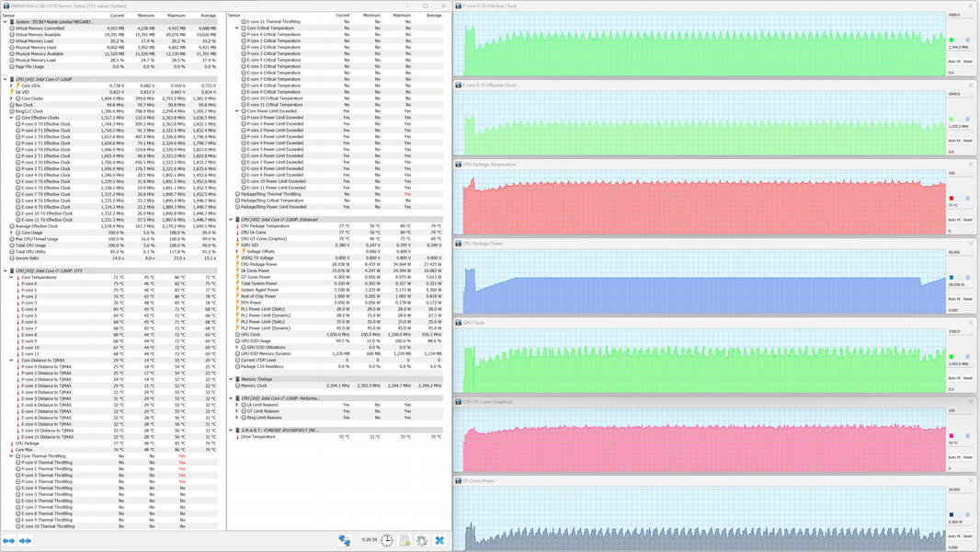This screenshot has height=552, width=980.
Task: Collapse the Core Effective Clocks group
Action: pyautogui.click(x=11, y=118)
